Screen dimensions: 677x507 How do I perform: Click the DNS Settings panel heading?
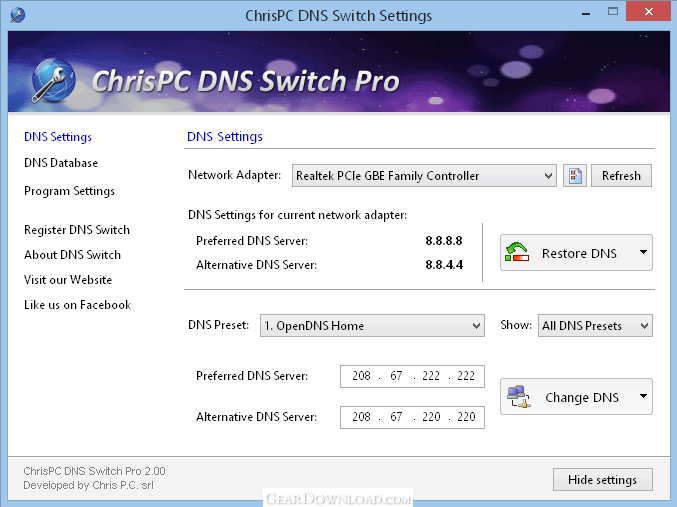click(225, 137)
